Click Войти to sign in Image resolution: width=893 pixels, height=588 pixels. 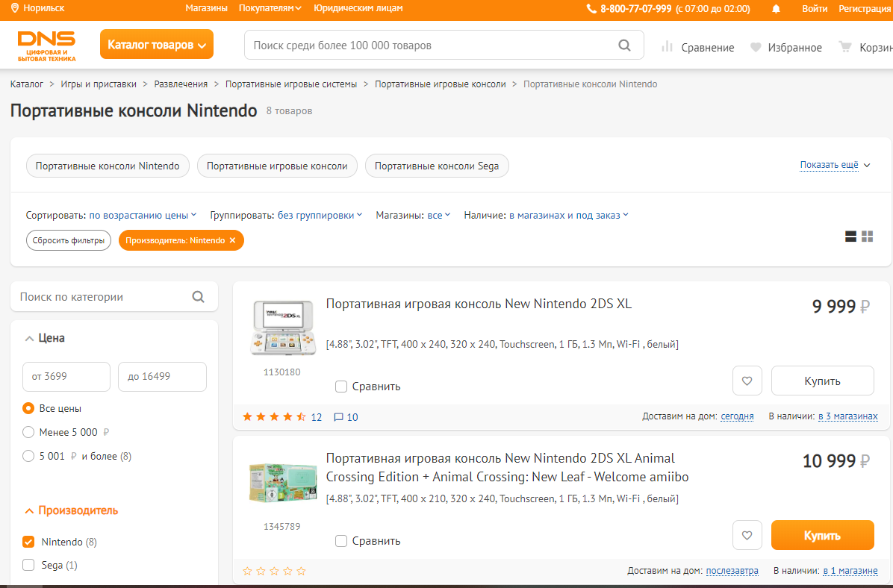coord(815,8)
